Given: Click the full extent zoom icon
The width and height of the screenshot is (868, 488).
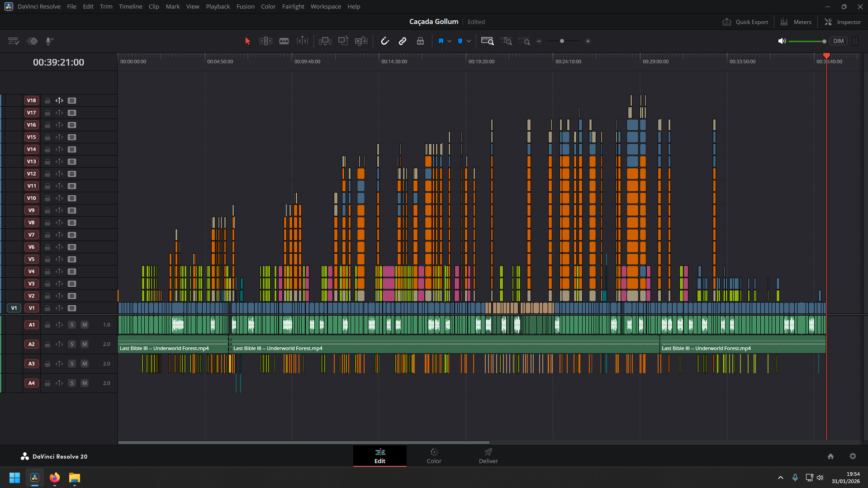Looking at the screenshot, I should coord(487,41).
